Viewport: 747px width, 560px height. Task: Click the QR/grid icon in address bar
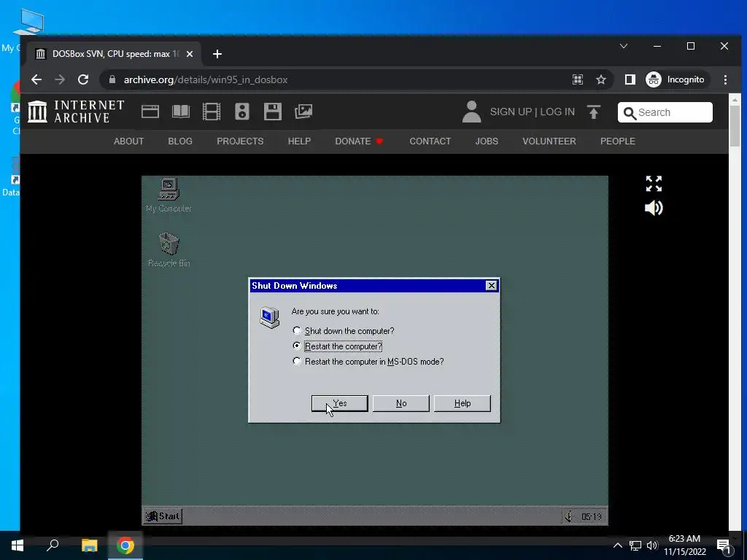578,79
